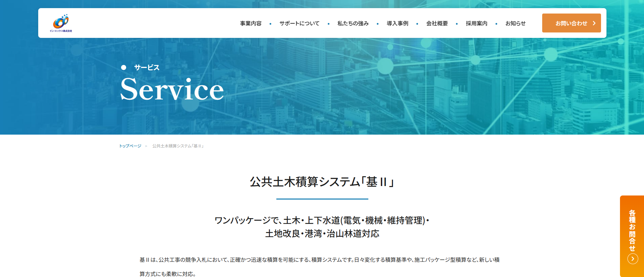Click the chevron arrow in お問い合わせ button
The width and height of the screenshot is (644, 277).
coord(594,23)
